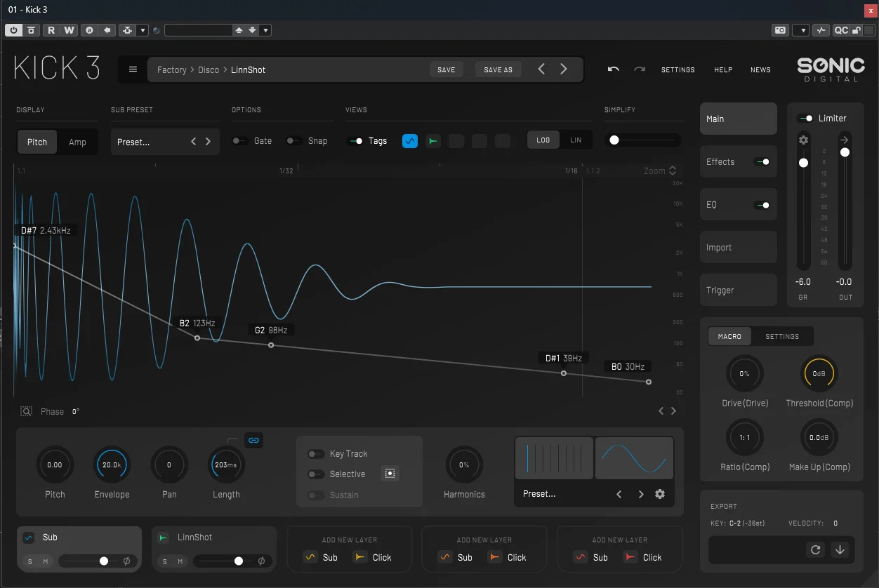Click the Simplify slider handle

(x=614, y=140)
